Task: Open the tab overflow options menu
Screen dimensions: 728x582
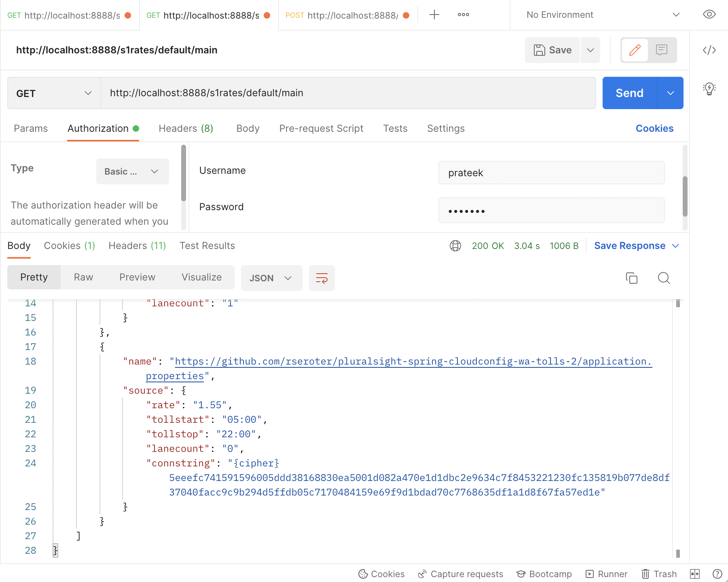Action: [463, 15]
